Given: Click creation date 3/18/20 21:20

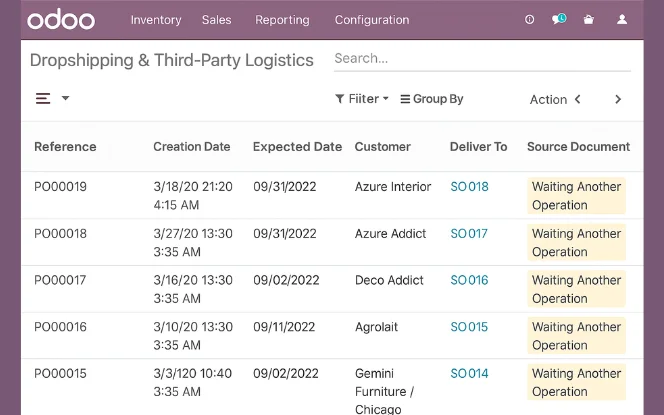Looking at the screenshot, I should [193, 187].
